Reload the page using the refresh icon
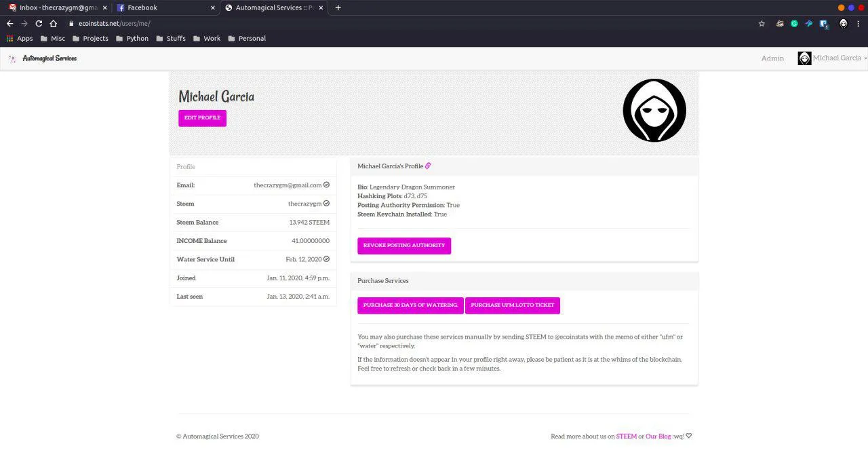868x467 pixels. coord(39,23)
